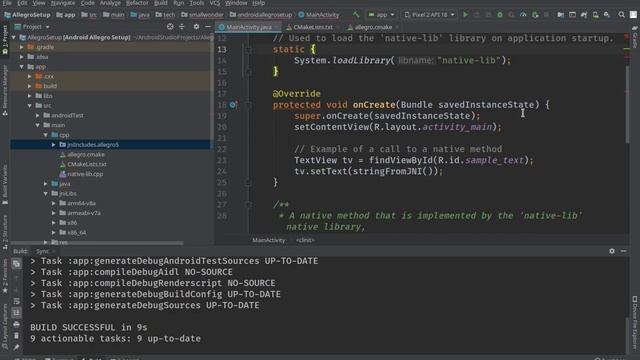Viewport: 640px width, 360px height.
Task: Hide the Project tool window
Action: [208, 27]
